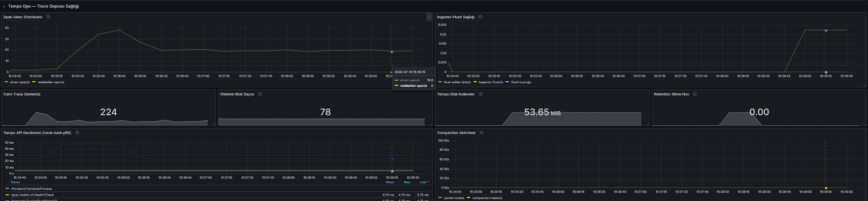Sort API latency legend by Mean column
Viewport: 868px width, 201px height.
coord(390,182)
